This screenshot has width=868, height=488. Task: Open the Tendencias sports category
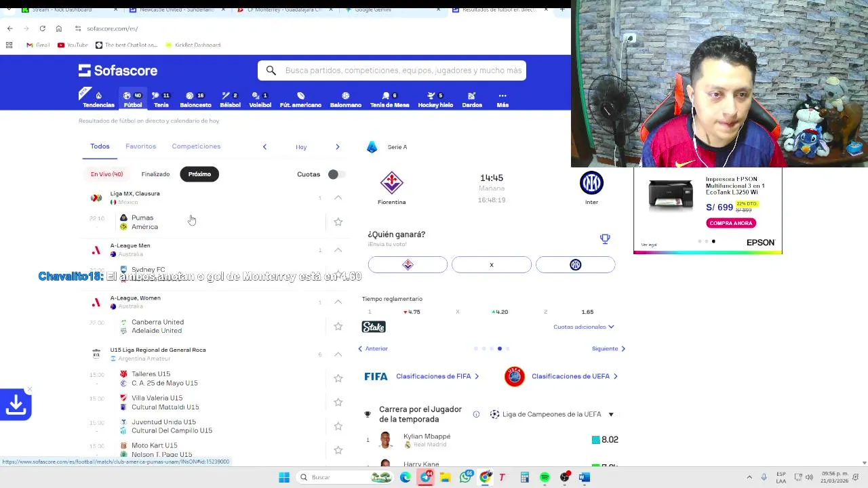point(98,100)
